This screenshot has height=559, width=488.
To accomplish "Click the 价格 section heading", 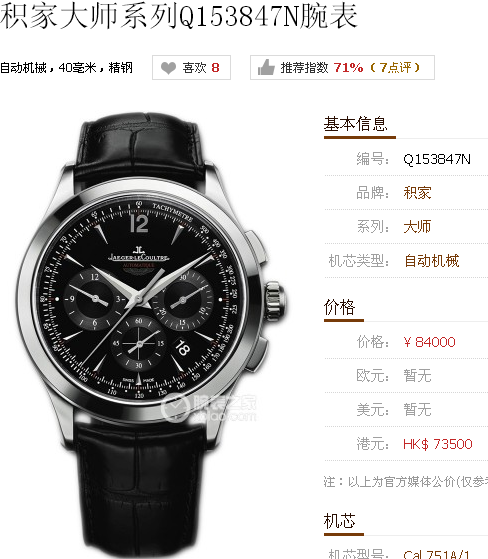I will pyautogui.click(x=339, y=307).
